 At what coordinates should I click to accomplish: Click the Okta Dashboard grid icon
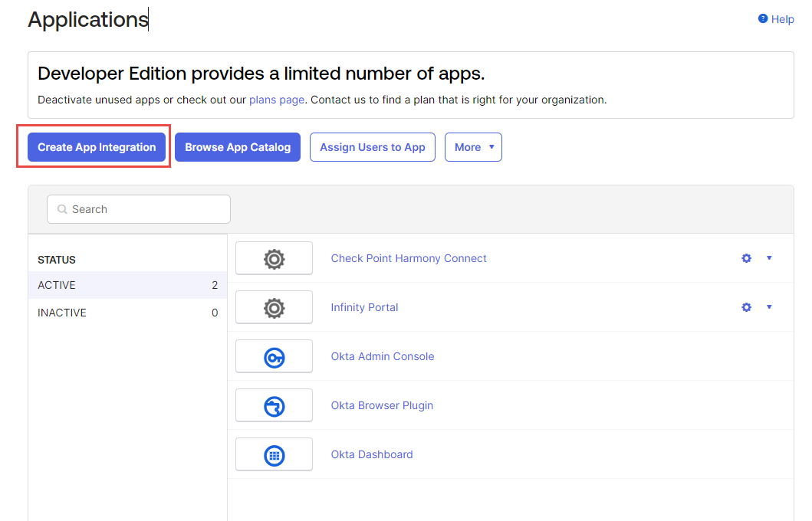(274, 455)
